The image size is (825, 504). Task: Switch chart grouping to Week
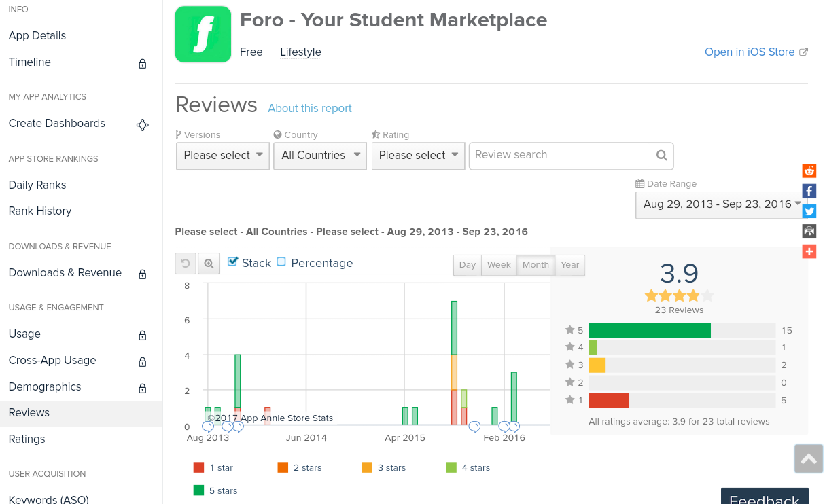click(x=499, y=265)
